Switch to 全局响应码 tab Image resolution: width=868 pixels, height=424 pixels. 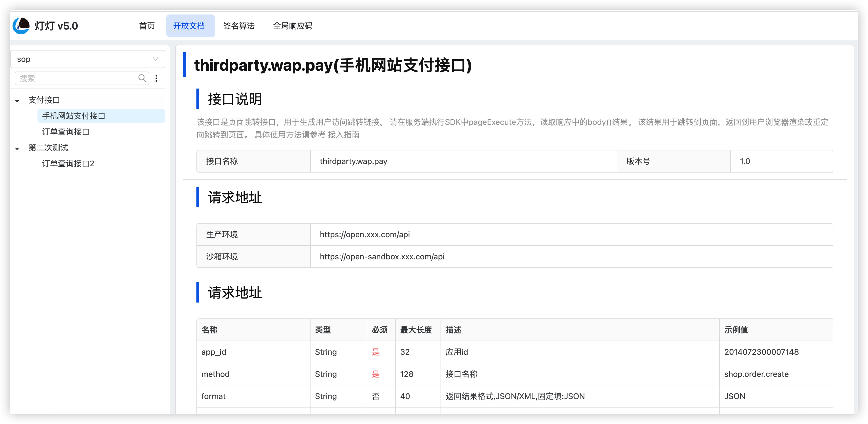pos(292,26)
